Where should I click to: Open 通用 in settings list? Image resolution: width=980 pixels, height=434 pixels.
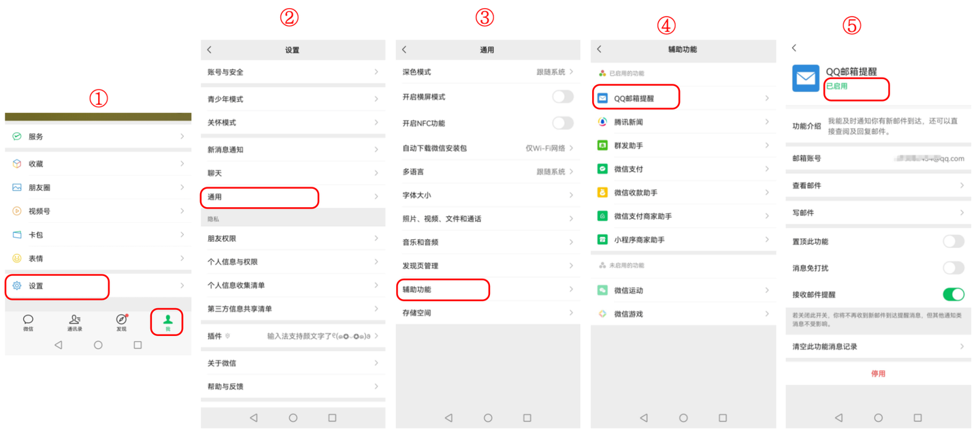tap(293, 197)
